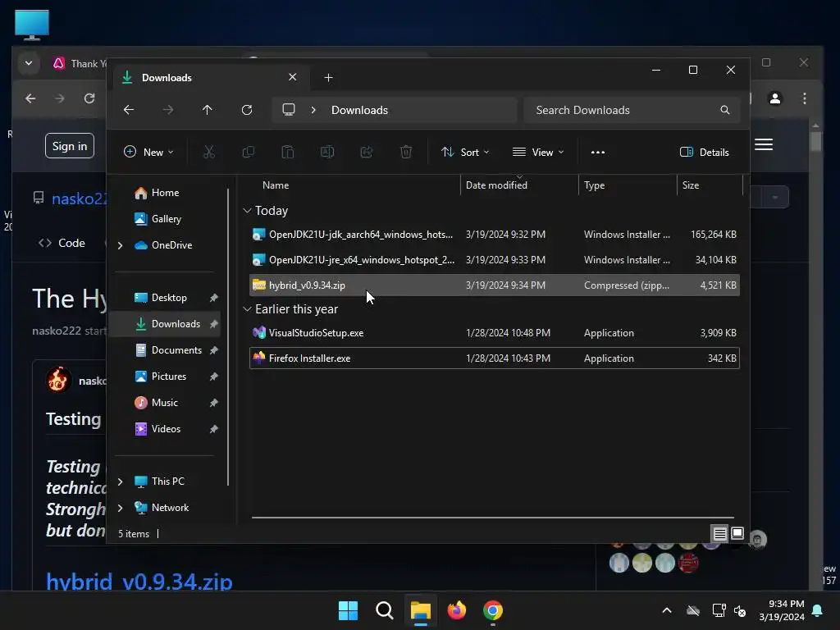Click the Cut scissors icon in Explorer toolbar
This screenshot has width=840, height=630.
[x=209, y=152]
